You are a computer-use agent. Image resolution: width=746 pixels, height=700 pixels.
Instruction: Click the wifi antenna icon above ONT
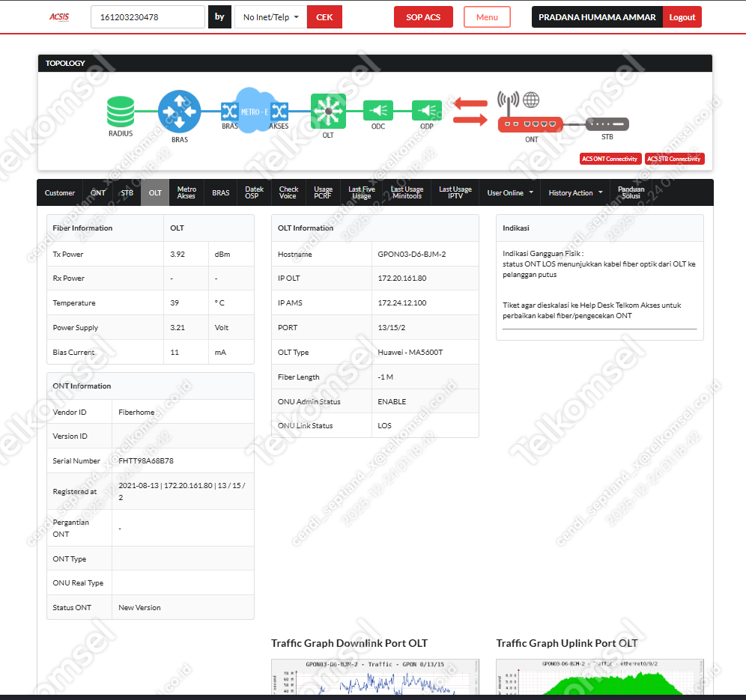click(x=508, y=103)
